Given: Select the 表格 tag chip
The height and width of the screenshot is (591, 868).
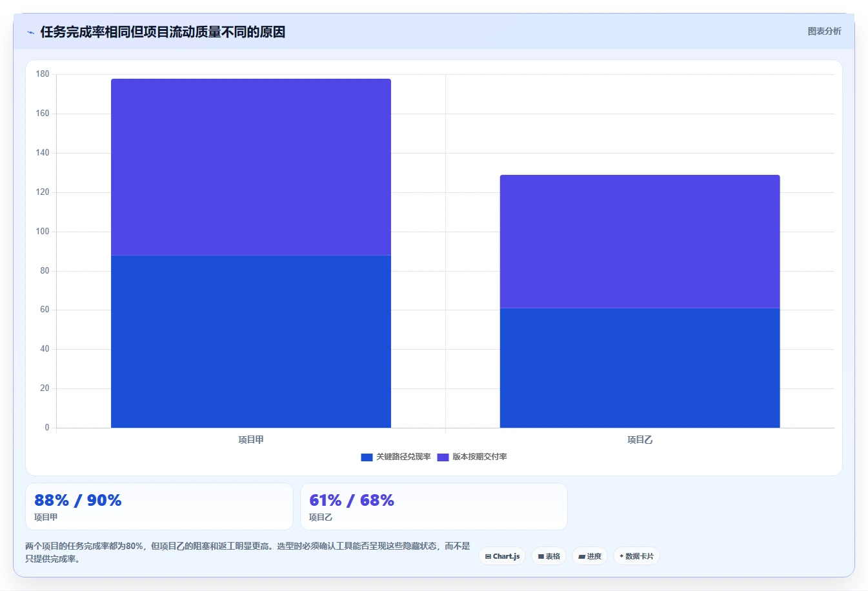Looking at the screenshot, I should (549, 556).
